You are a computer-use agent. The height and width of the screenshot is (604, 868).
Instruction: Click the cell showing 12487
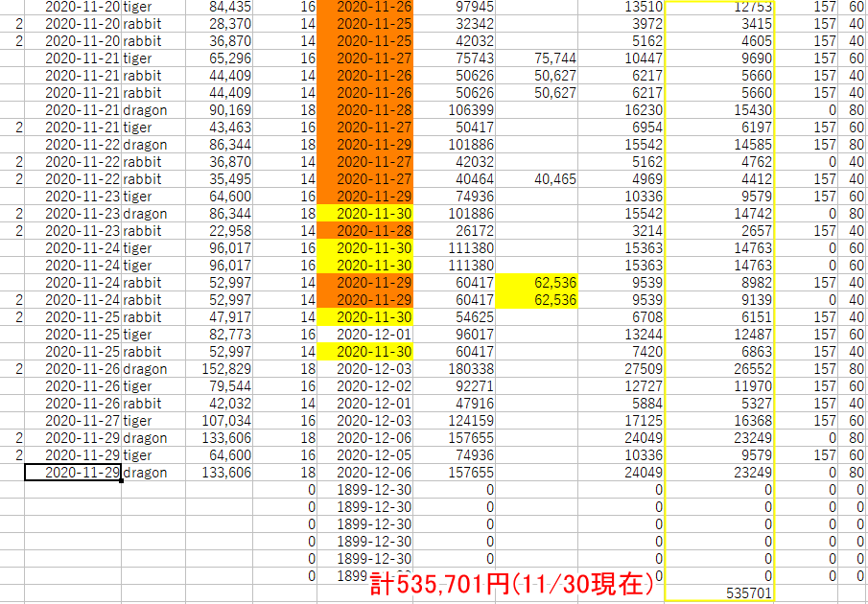click(719, 335)
